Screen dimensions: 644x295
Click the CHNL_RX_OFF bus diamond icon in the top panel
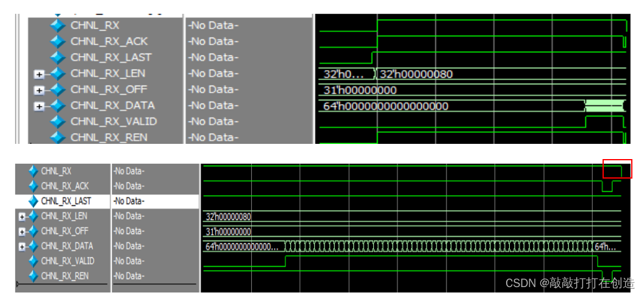[57, 90]
